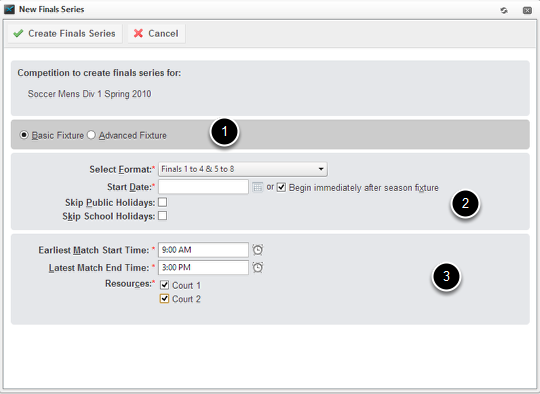Click the Resources label
Viewport: 540px width, 394px height.
tap(128, 284)
